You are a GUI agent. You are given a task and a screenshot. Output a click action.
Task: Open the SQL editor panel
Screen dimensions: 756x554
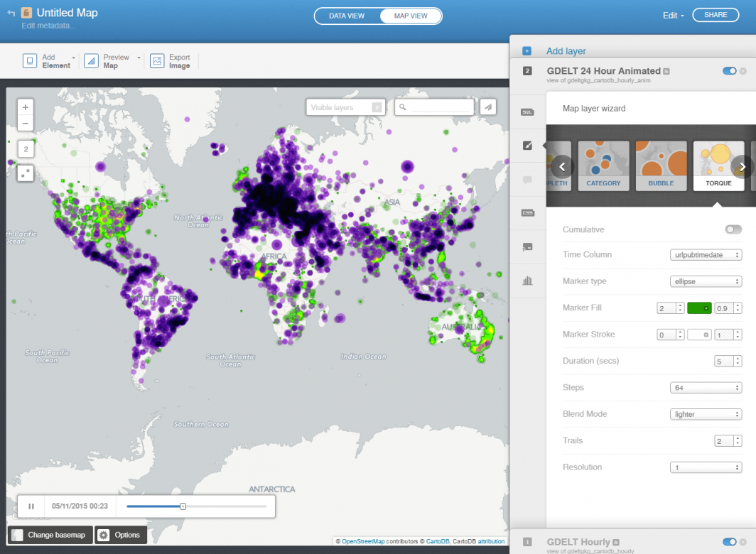tap(527, 112)
